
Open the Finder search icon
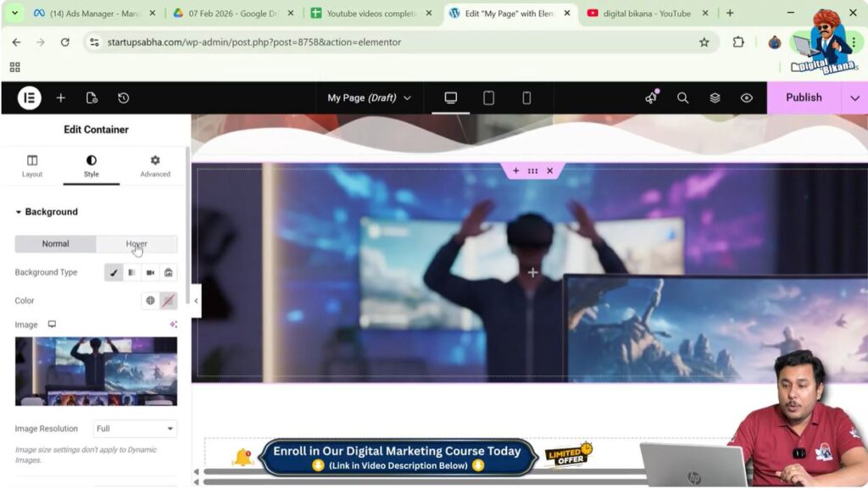tap(682, 98)
